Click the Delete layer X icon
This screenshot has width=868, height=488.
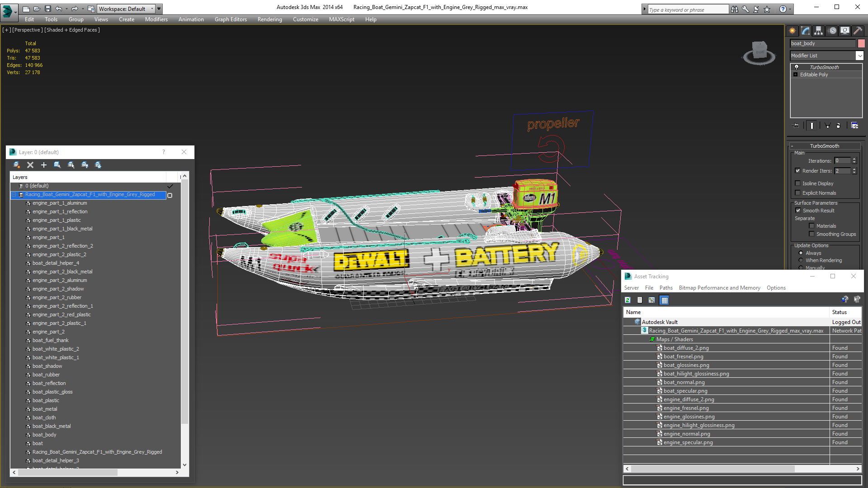pos(30,165)
